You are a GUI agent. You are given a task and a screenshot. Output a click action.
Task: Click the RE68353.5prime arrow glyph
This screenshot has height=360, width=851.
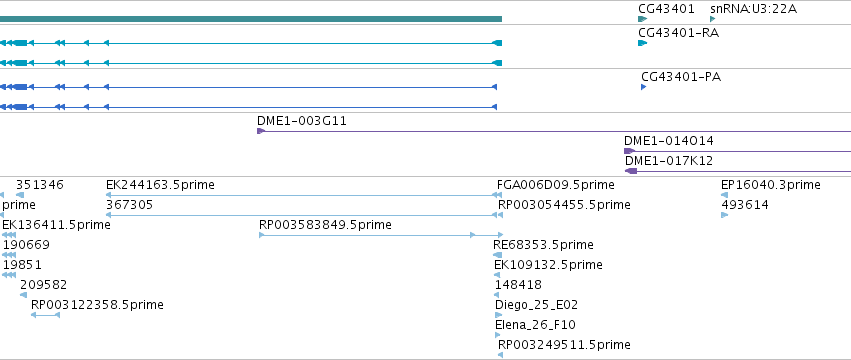[x=498, y=255]
